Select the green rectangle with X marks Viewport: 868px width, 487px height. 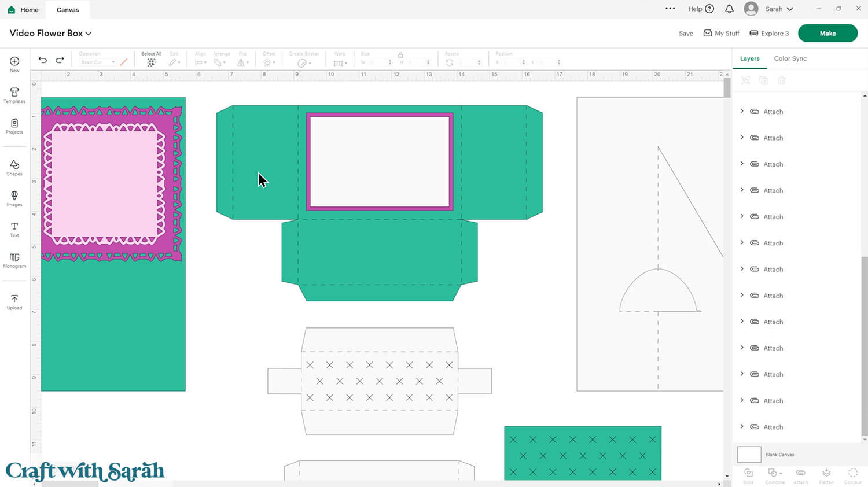(x=583, y=453)
